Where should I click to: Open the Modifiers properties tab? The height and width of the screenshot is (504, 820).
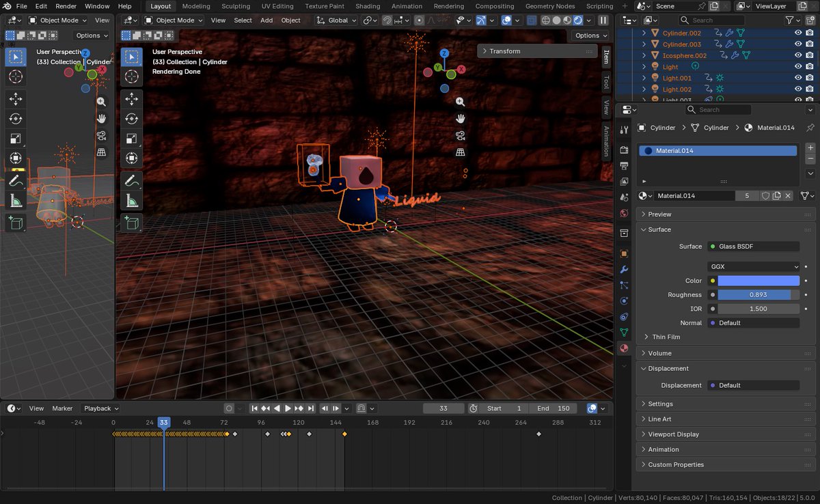(x=624, y=270)
